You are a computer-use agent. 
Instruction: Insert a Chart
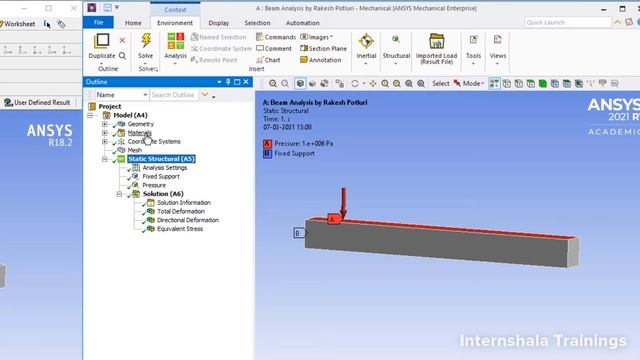point(268,60)
